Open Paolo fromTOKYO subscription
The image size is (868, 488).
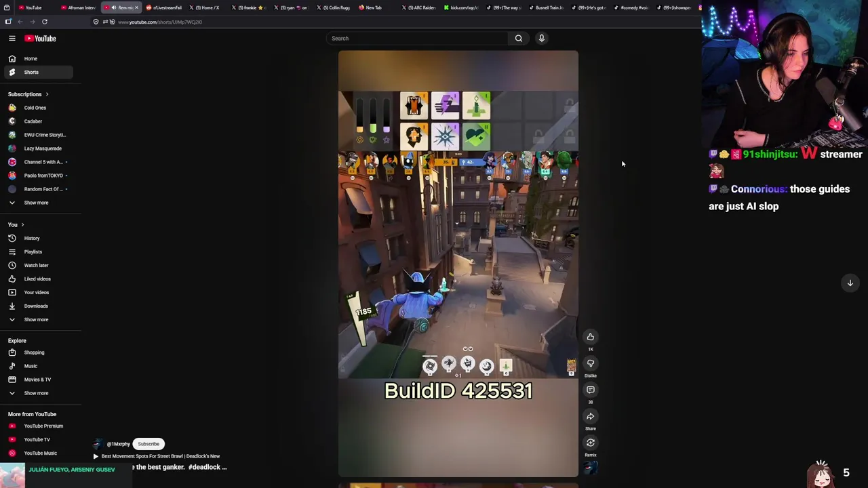39,176
